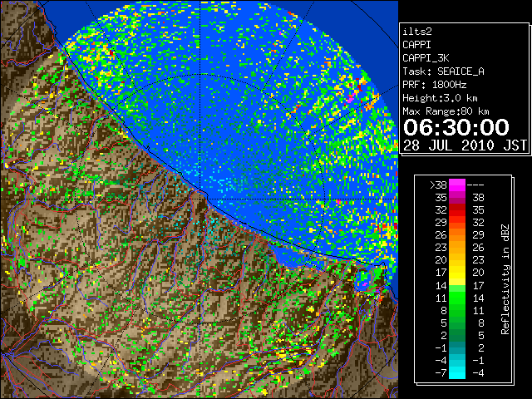The width and height of the screenshot is (532, 399).
Task: Pick the teal swatch for -1 to 2 dBZ
Action: tap(457, 348)
